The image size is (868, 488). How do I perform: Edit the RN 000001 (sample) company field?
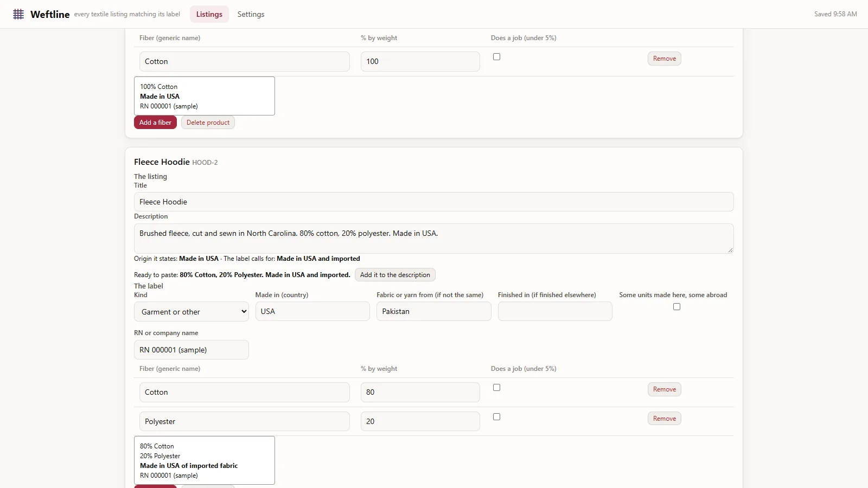[192, 350]
